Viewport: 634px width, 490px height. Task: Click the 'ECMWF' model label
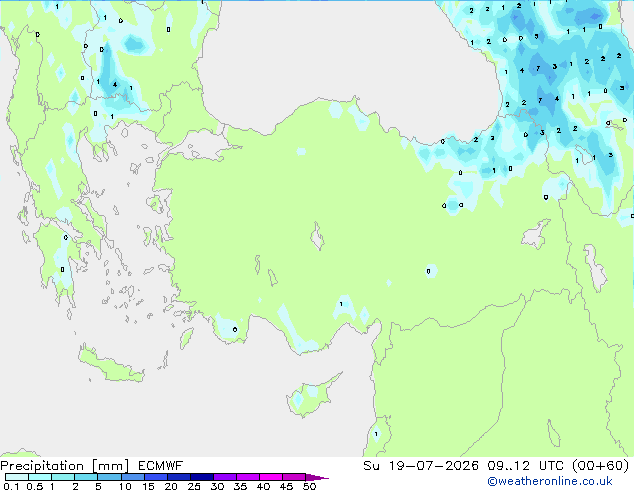point(161,466)
